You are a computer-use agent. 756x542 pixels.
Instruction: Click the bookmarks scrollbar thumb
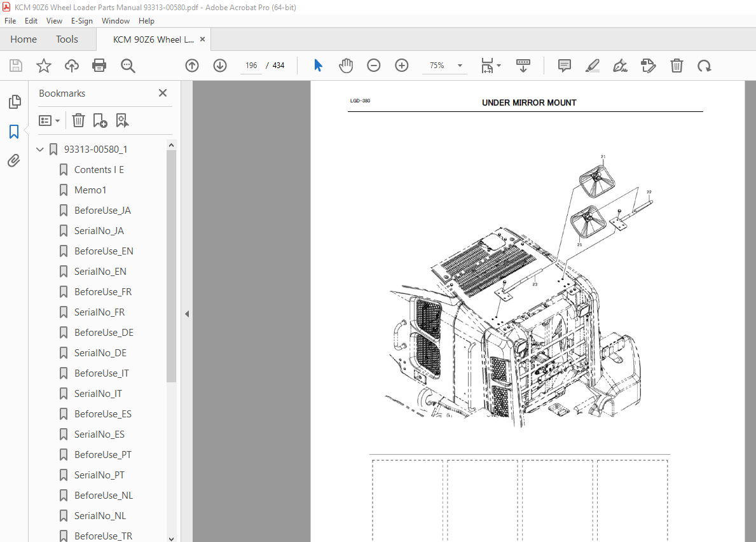point(171,266)
